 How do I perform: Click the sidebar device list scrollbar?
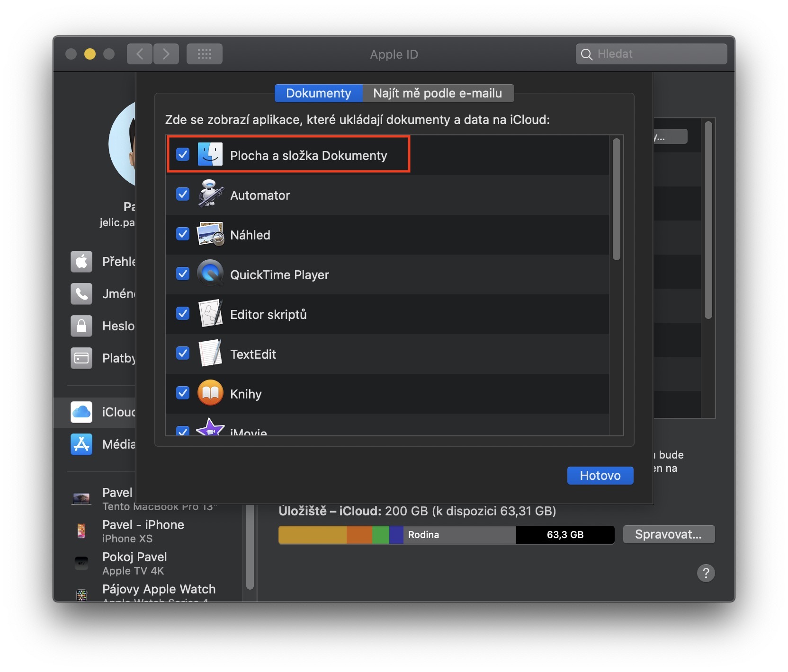(x=250, y=547)
